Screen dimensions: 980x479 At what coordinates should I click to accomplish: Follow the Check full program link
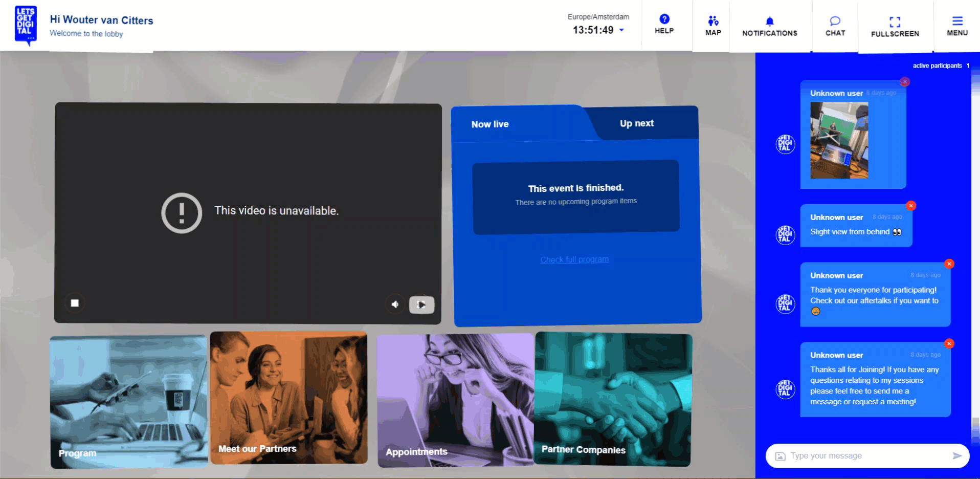[574, 259]
